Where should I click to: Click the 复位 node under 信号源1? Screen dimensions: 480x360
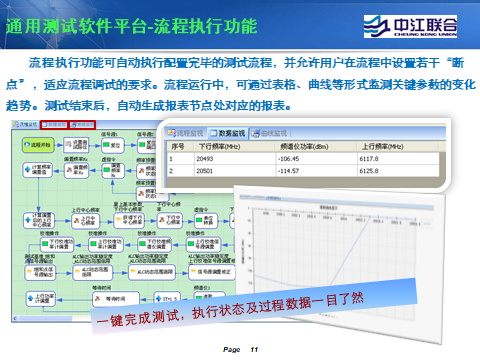pos(113,145)
